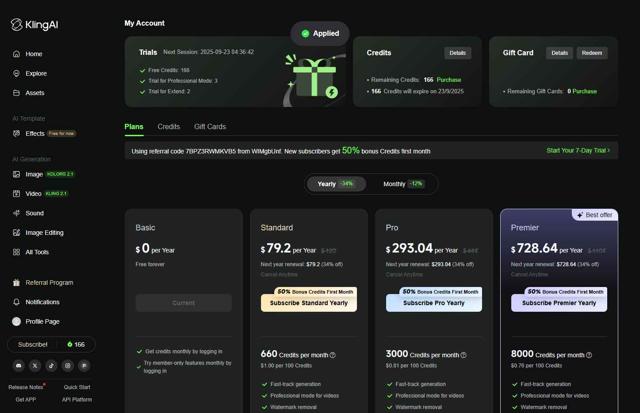
Task: Switch billing to Yearly
Action: click(x=336, y=184)
